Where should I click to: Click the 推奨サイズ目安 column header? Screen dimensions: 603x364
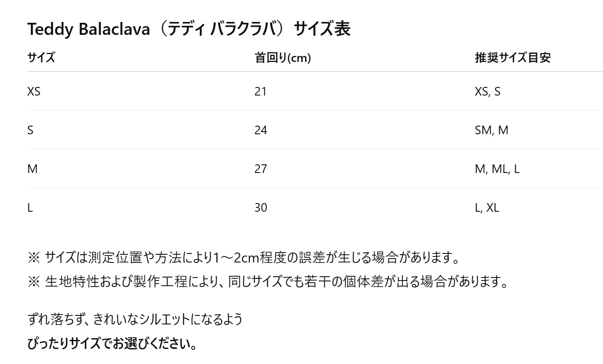pyautogui.click(x=512, y=58)
